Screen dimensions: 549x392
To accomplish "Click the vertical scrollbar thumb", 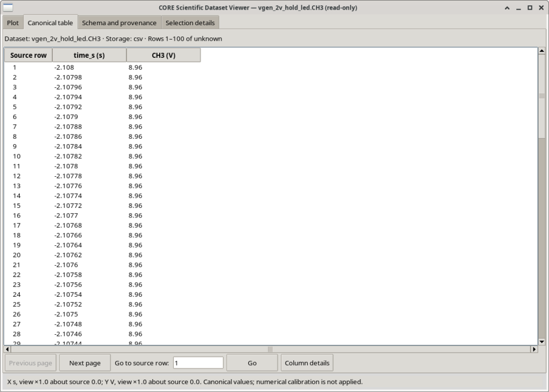I will [541, 96].
